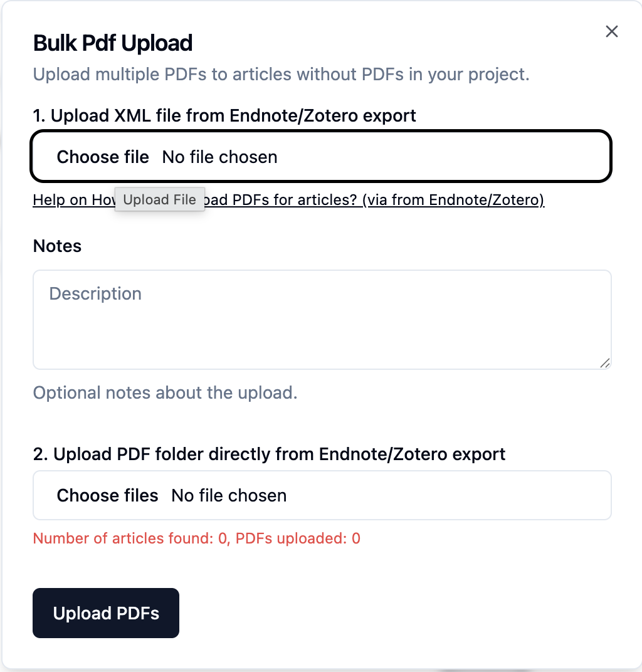This screenshot has width=642, height=672.
Task: Submit with the Upload PDFs button
Action: [106, 613]
